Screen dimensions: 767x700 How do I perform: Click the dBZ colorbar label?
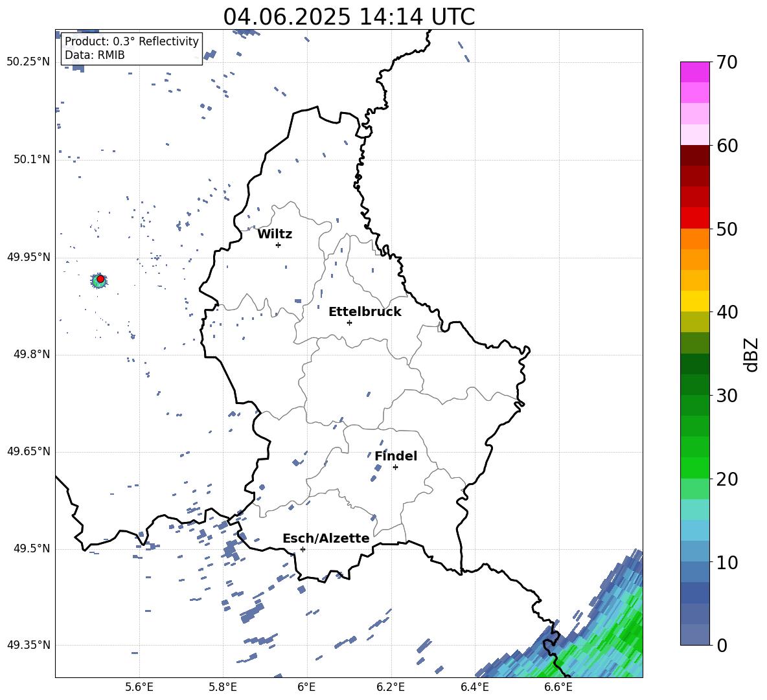coord(751,354)
